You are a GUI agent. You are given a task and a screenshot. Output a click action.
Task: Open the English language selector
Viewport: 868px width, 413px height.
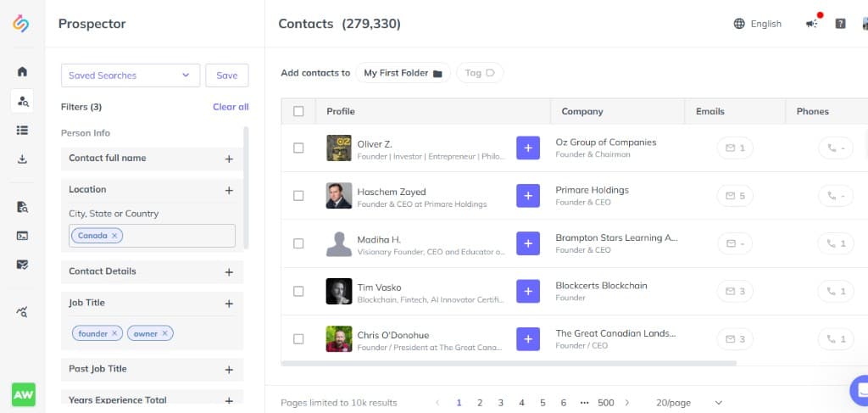coord(757,24)
